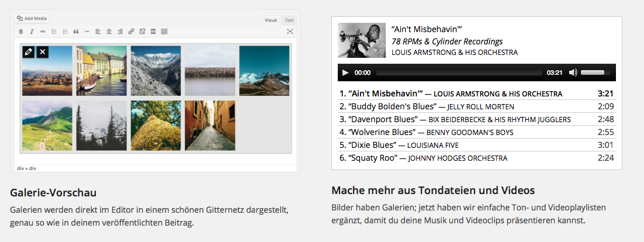Remove the gallery using X icon

[42, 52]
